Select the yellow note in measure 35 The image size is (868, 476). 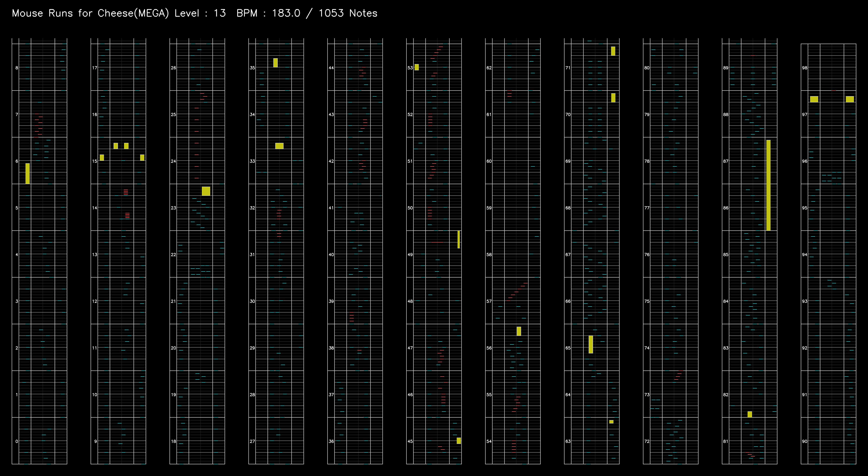275,63
